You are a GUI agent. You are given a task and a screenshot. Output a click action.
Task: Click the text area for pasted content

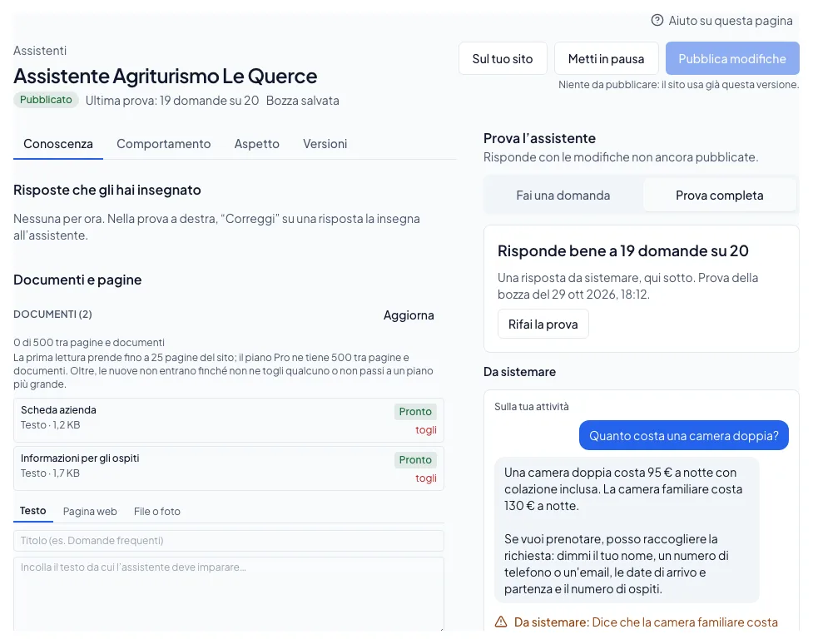229,594
